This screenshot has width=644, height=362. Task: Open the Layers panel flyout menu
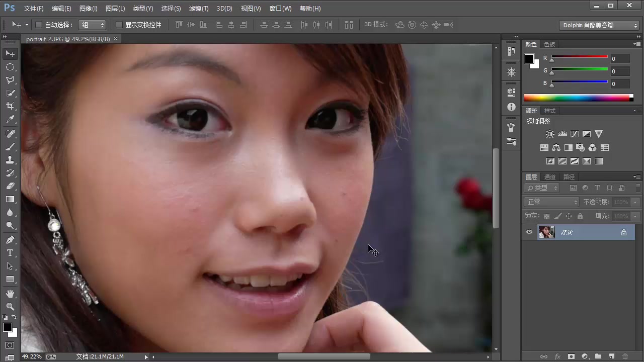pos(637,177)
